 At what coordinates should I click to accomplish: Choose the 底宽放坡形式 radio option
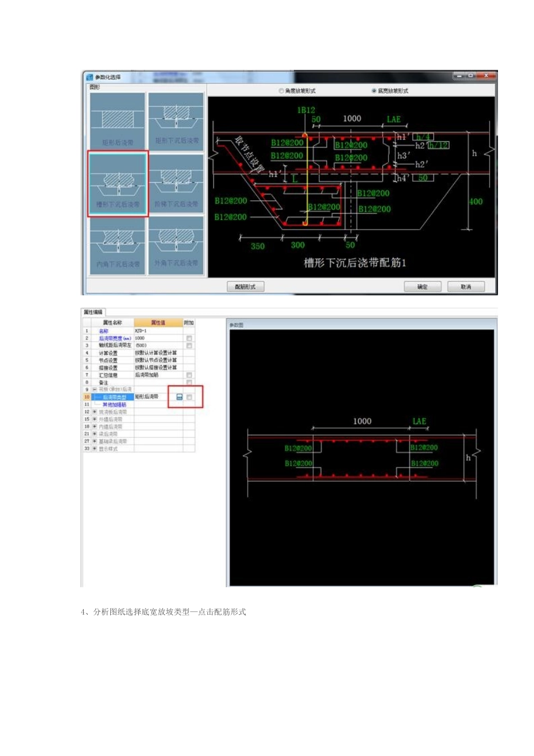coord(390,91)
